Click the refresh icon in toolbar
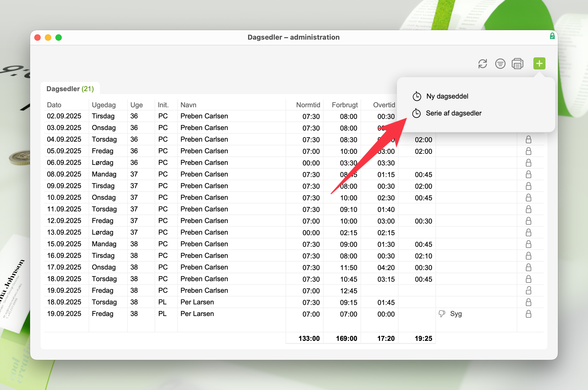This screenshot has height=390, width=588. 482,64
